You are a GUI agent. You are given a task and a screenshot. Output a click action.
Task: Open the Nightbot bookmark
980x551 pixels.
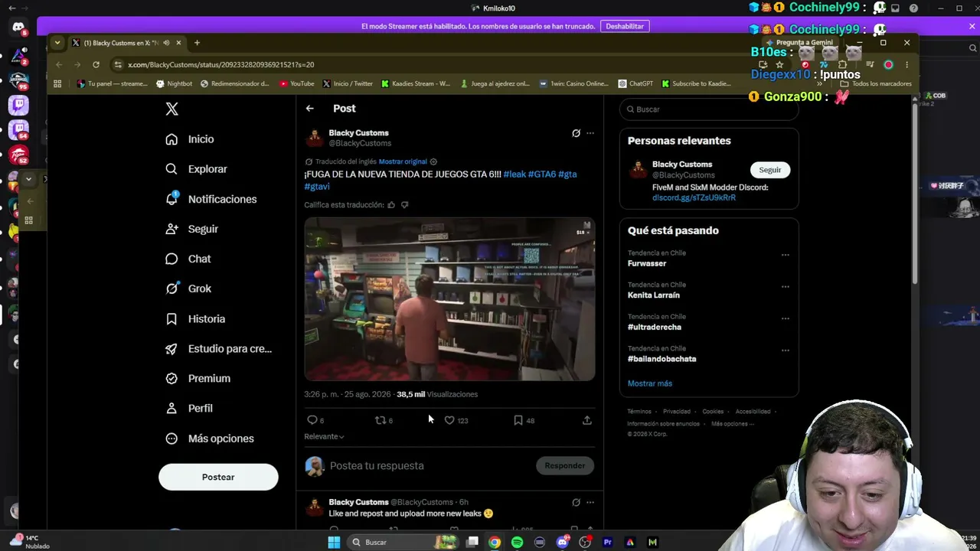click(x=174, y=83)
